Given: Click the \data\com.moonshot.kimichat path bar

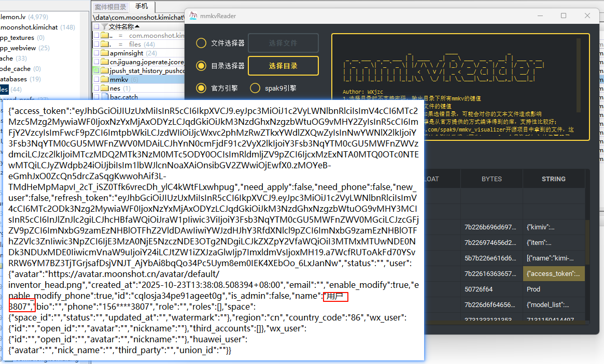Looking at the screenshot, I should pos(138,17).
